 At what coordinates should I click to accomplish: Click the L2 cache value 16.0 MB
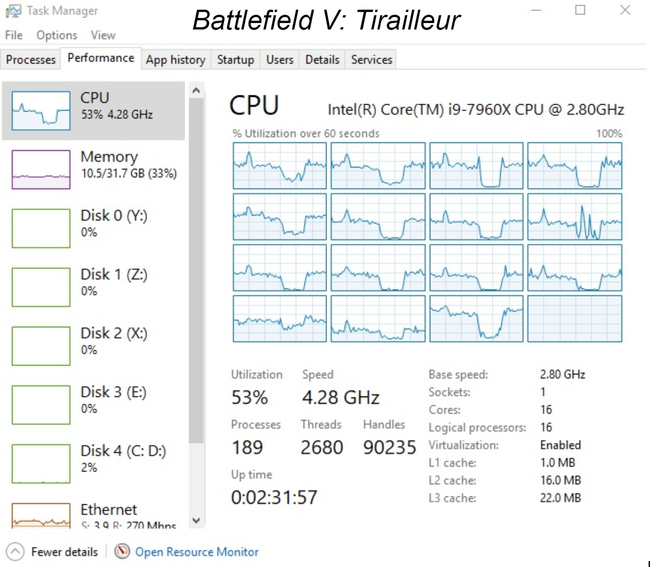point(560,480)
